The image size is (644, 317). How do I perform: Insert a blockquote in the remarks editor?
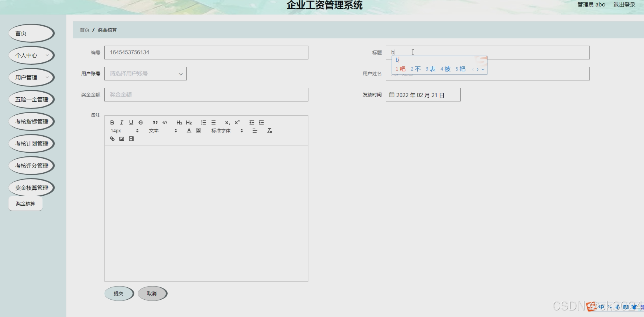click(x=155, y=122)
